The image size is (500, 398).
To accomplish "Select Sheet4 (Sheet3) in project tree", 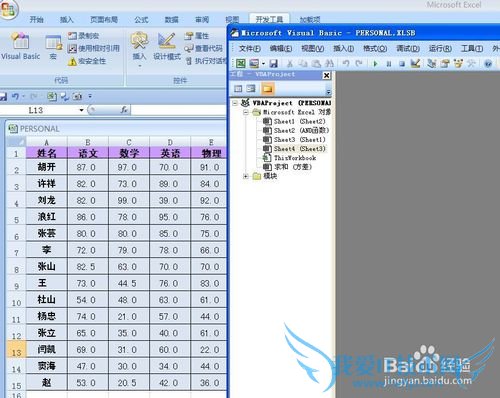I will (294, 149).
